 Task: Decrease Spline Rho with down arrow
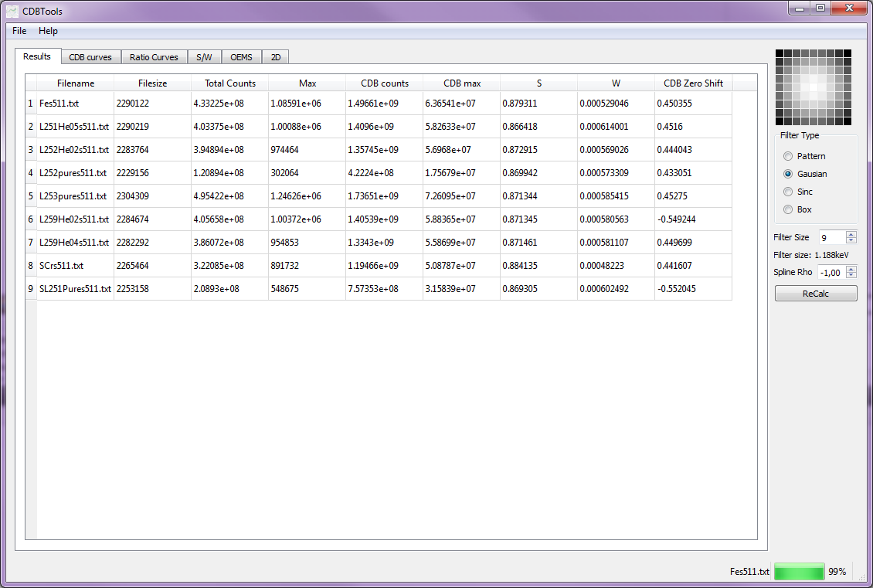851,274
